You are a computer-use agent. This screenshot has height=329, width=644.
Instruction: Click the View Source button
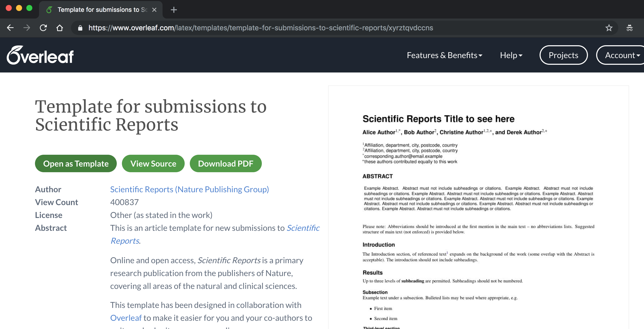pyautogui.click(x=153, y=163)
